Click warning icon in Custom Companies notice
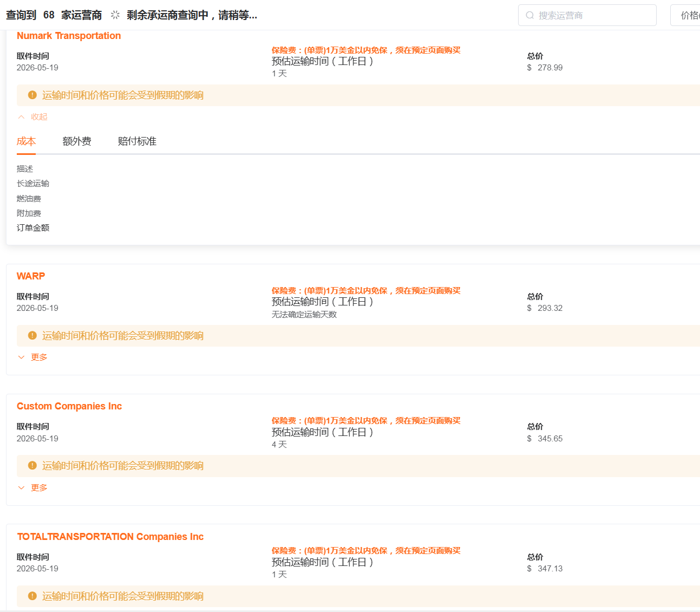 point(32,465)
